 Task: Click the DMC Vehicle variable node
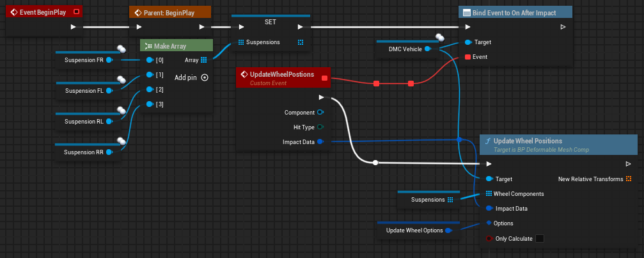tap(405, 49)
